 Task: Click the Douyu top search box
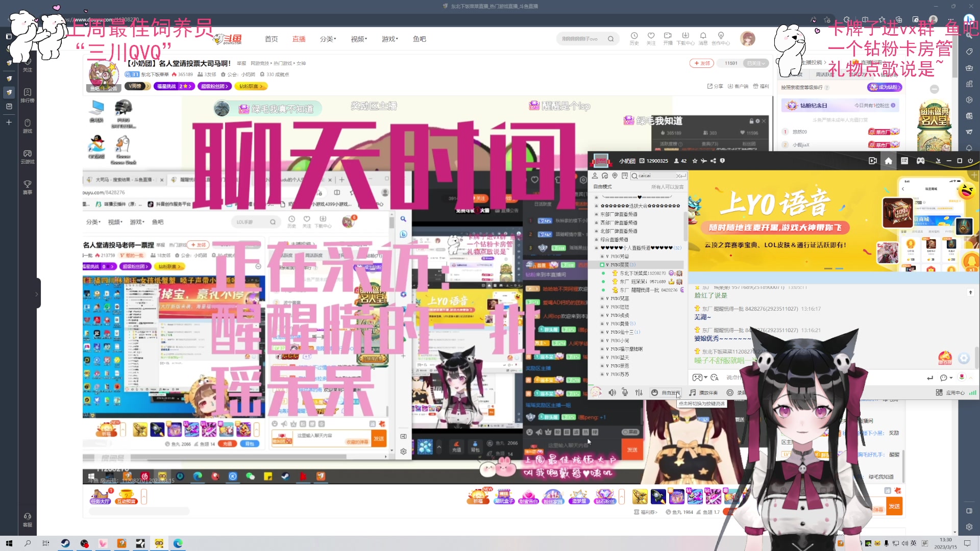click(587, 39)
